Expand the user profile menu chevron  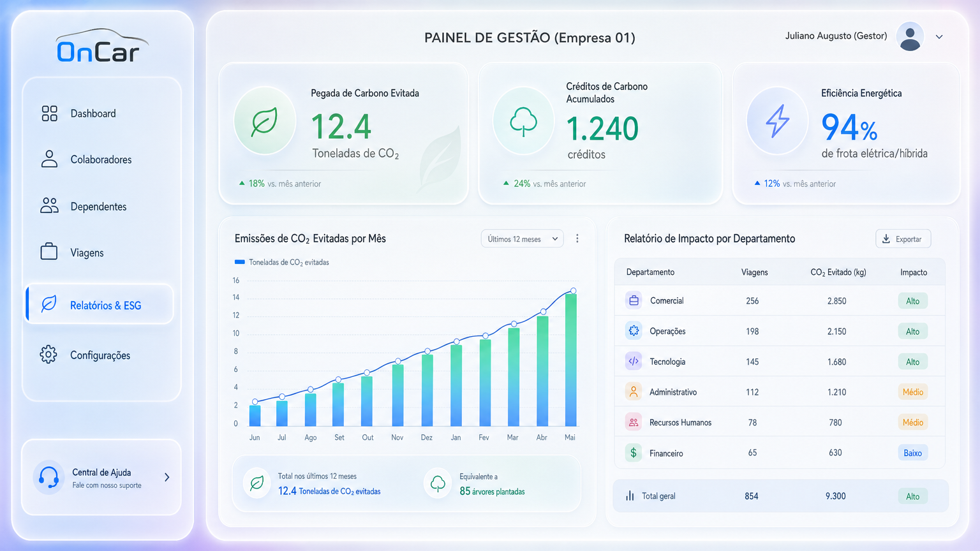(939, 37)
